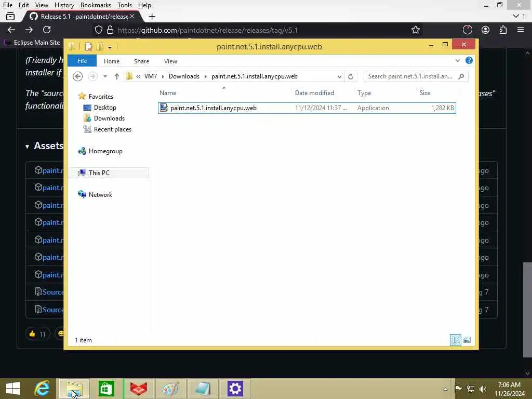Open browser hamburger application menu
Viewport: 532px width, 399px height.
pyautogui.click(x=521, y=30)
